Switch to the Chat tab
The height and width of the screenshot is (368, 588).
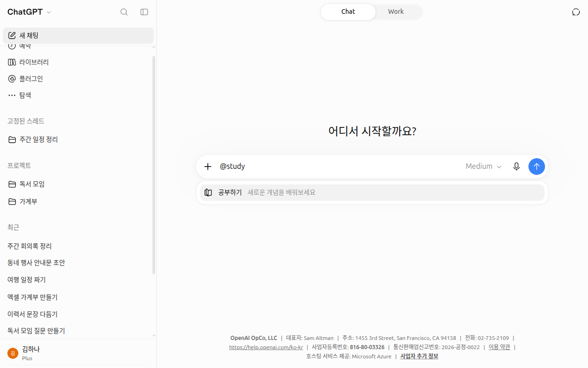(x=348, y=12)
